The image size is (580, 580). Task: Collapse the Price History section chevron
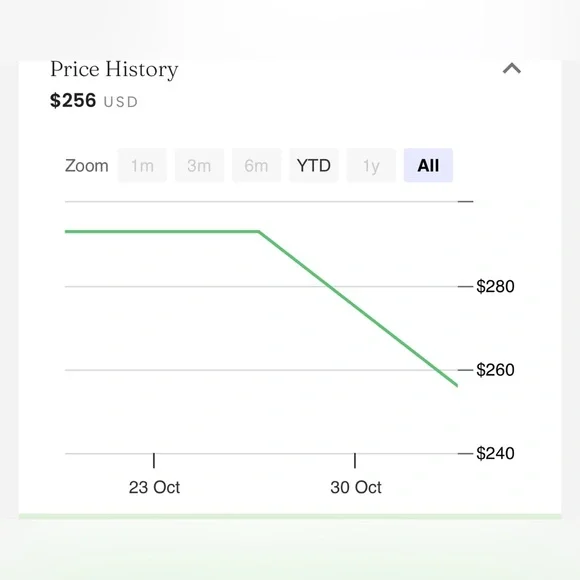pyautogui.click(x=512, y=68)
